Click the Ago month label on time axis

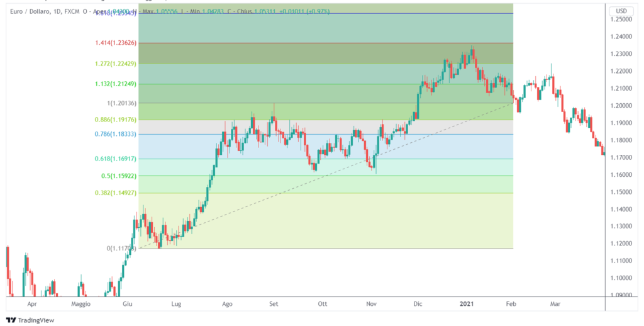(x=227, y=304)
